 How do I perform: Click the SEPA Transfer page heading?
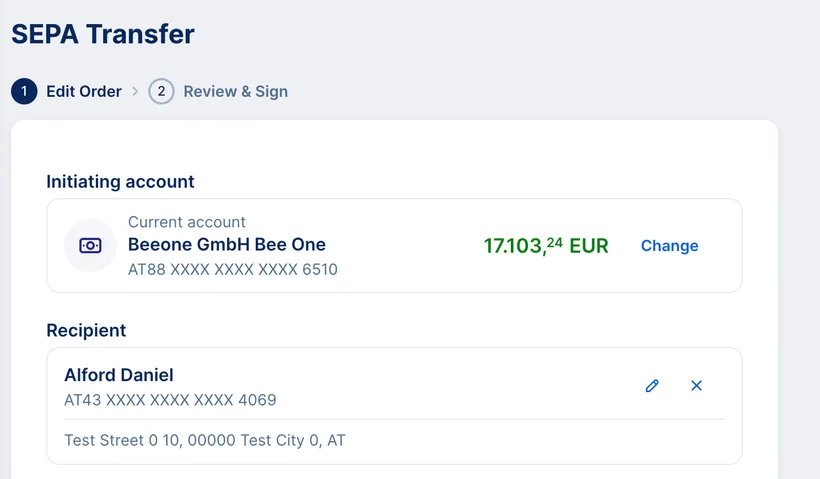(x=103, y=34)
